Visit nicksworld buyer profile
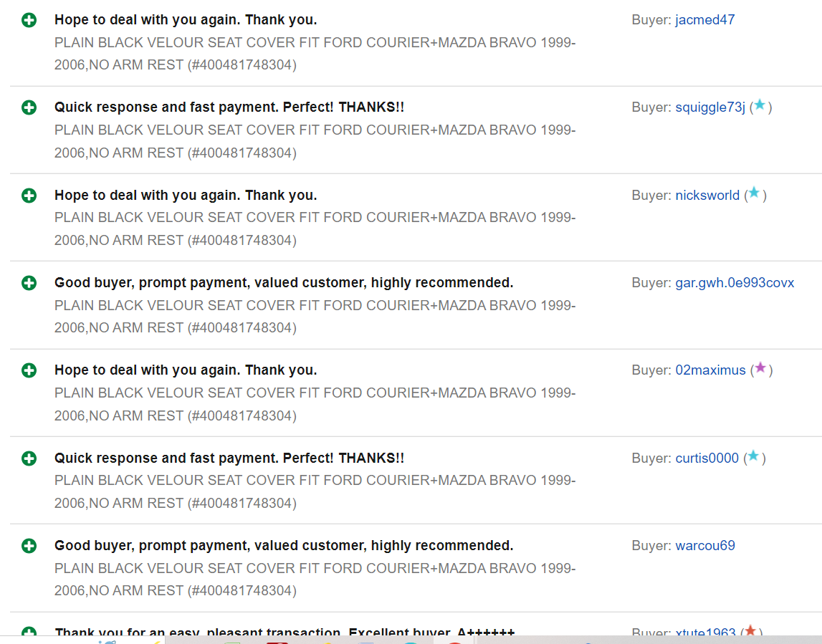 click(x=707, y=196)
